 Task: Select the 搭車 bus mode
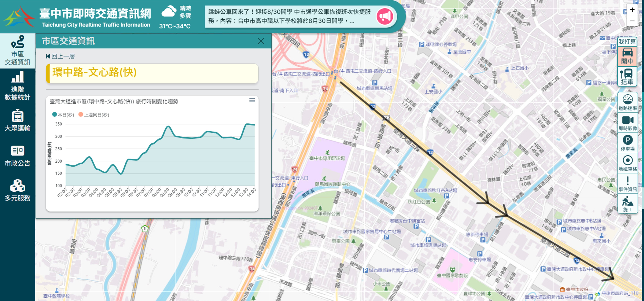click(x=627, y=77)
